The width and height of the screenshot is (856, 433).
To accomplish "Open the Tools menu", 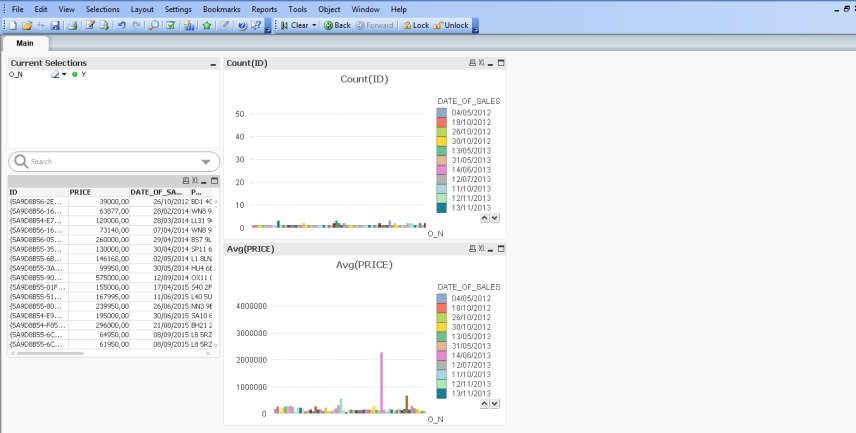I will coord(298,9).
